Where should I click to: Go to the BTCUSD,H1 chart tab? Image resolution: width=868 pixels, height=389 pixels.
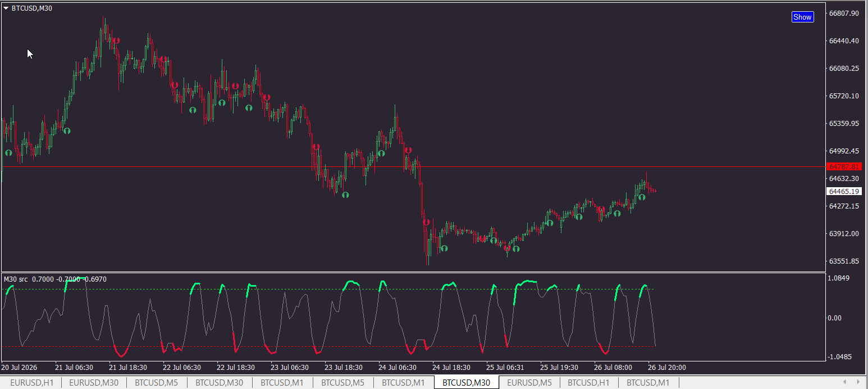click(x=589, y=383)
